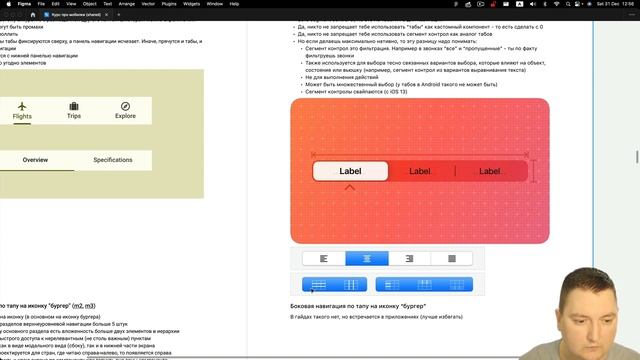
Task: Open the Apple menu
Action: (x=8, y=4)
